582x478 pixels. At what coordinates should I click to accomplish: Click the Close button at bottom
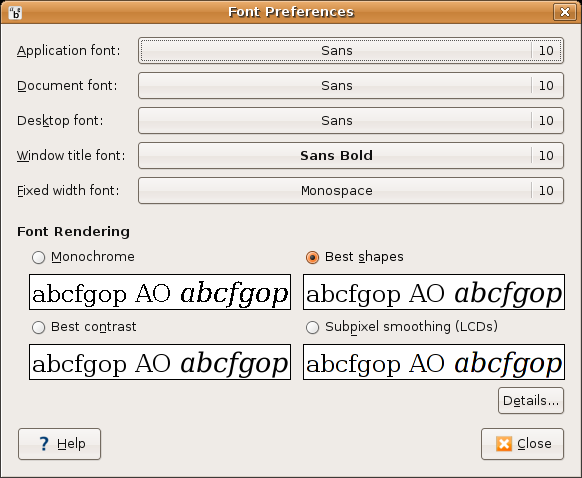pos(522,444)
